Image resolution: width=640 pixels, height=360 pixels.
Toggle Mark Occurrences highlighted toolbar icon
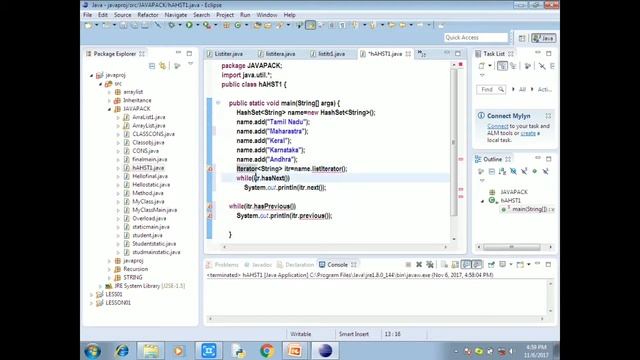coord(311,25)
